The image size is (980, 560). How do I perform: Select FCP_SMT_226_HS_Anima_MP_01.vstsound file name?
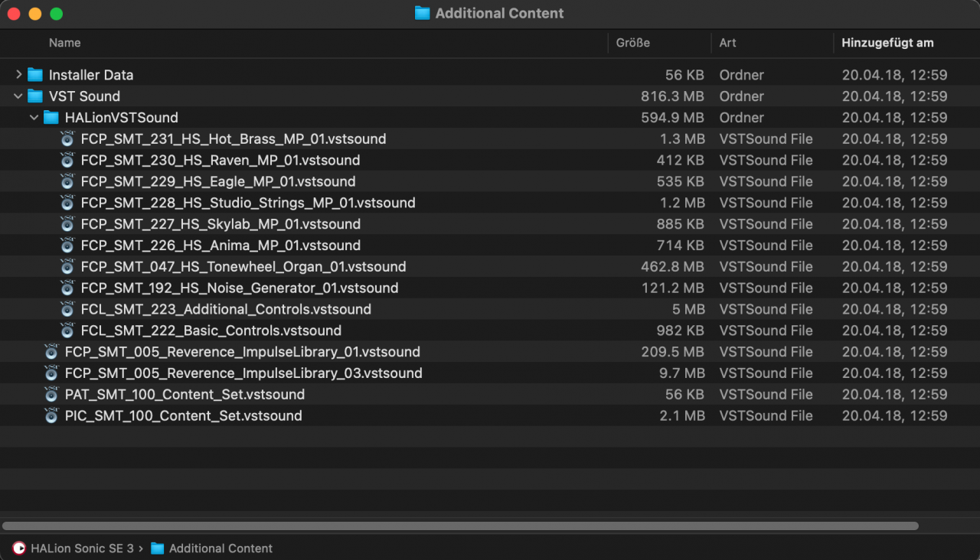(220, 246)
